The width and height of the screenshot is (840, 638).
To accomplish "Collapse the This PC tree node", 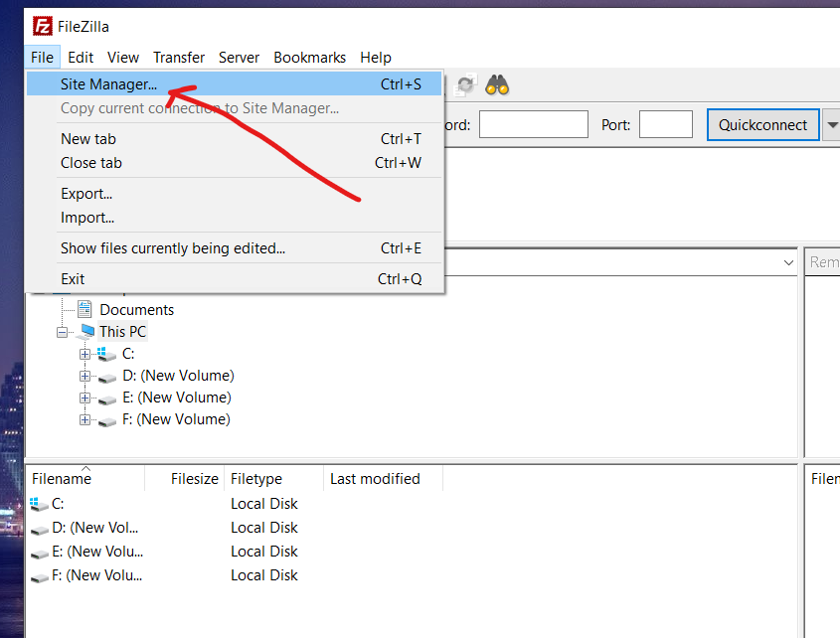I will click(63, 332).
